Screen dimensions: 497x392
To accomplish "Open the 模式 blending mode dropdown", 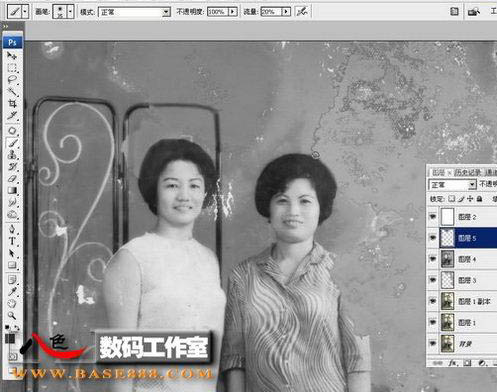I will coord(134,12).
